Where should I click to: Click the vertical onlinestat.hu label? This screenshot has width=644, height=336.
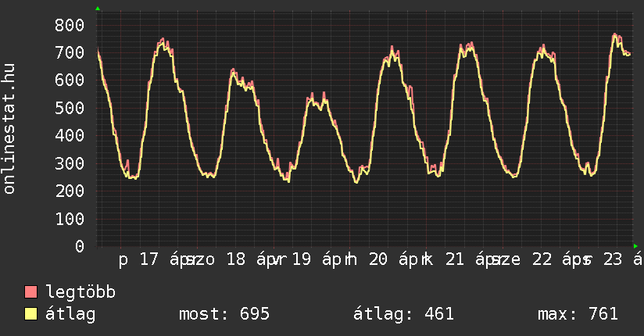10,130
